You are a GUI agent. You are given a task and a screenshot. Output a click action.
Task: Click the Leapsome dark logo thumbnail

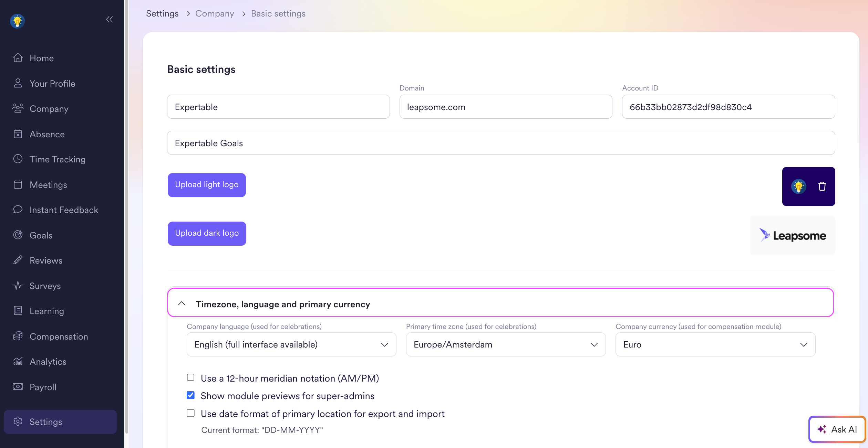pos(792,236)
